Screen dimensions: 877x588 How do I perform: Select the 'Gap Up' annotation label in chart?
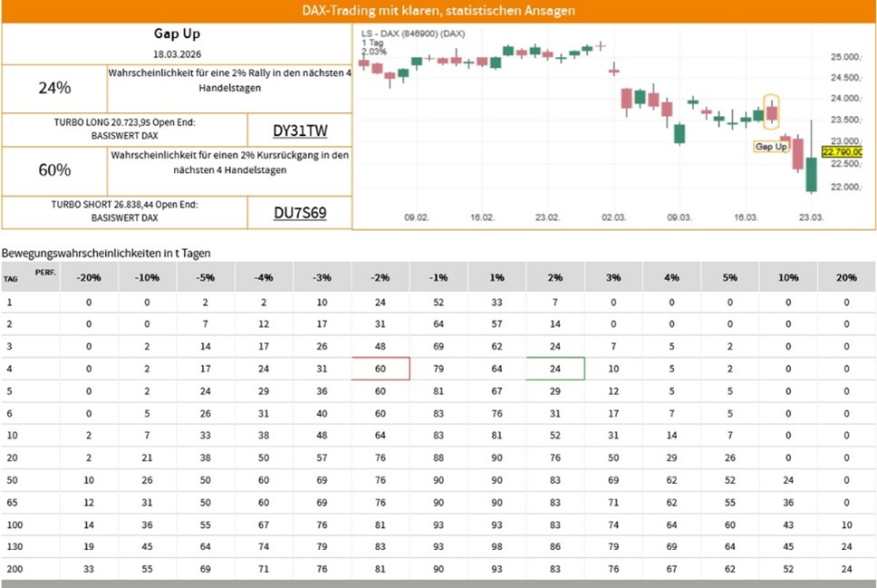coord(771,146)
